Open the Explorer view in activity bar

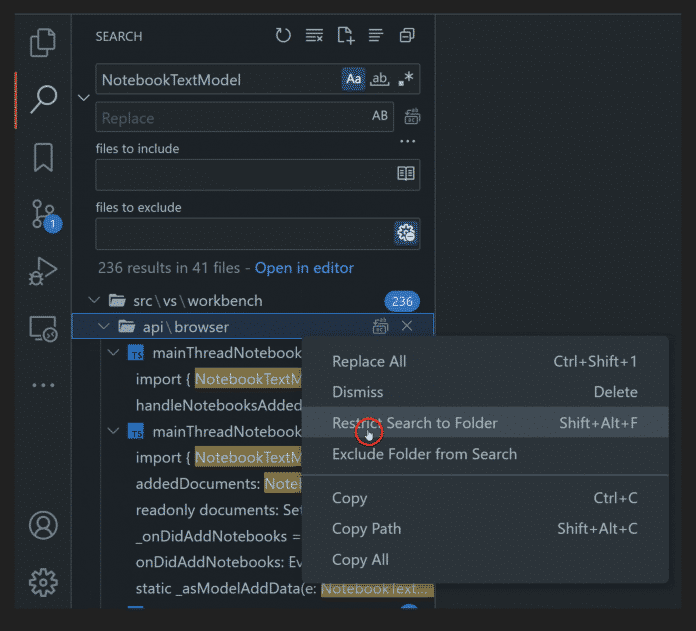(43, 43)
